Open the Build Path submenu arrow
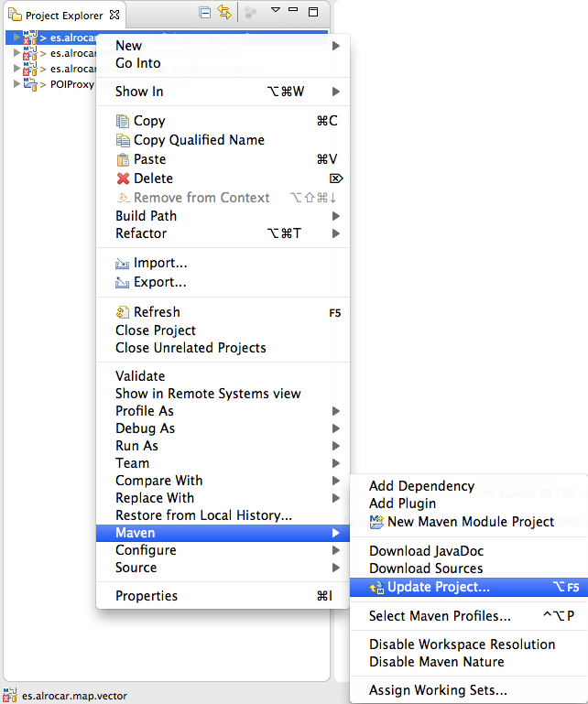The height and width of the screenshot is (704, 588). pos(335,216)
